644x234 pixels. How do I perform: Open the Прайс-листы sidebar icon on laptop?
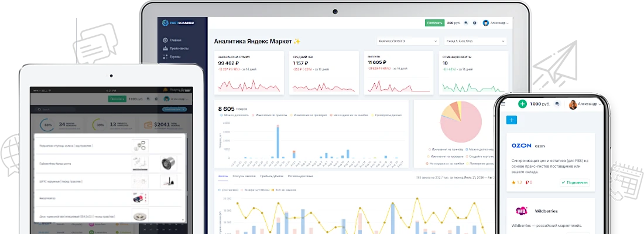coord(165,49)
